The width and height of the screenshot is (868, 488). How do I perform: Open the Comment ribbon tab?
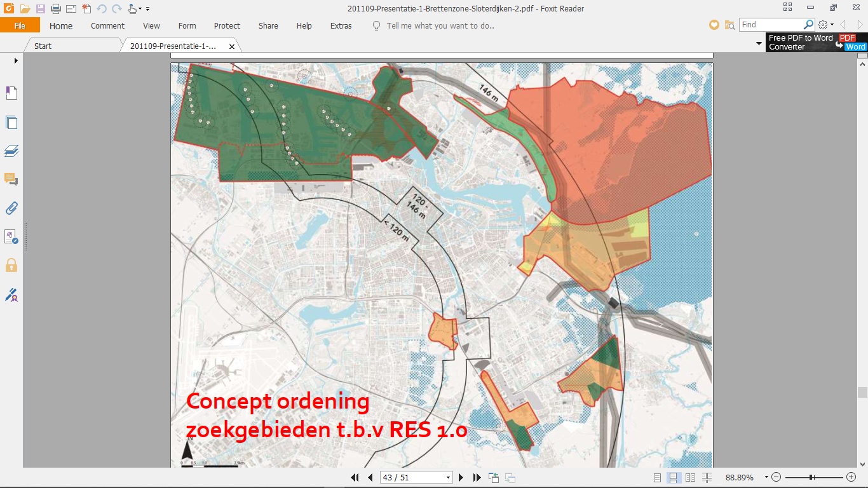[x=107, y=26]
